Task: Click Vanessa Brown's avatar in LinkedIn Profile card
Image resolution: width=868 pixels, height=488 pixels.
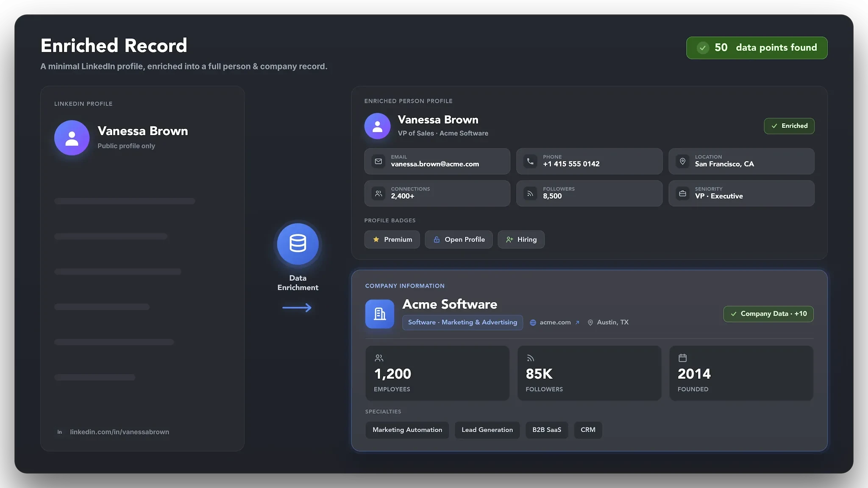Action: 72,138
